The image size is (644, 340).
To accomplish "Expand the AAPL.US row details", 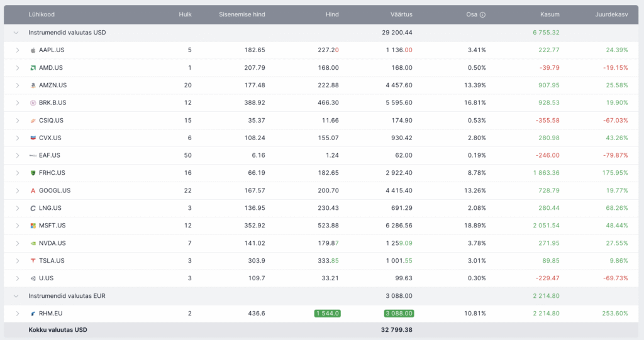I will 17,50.
